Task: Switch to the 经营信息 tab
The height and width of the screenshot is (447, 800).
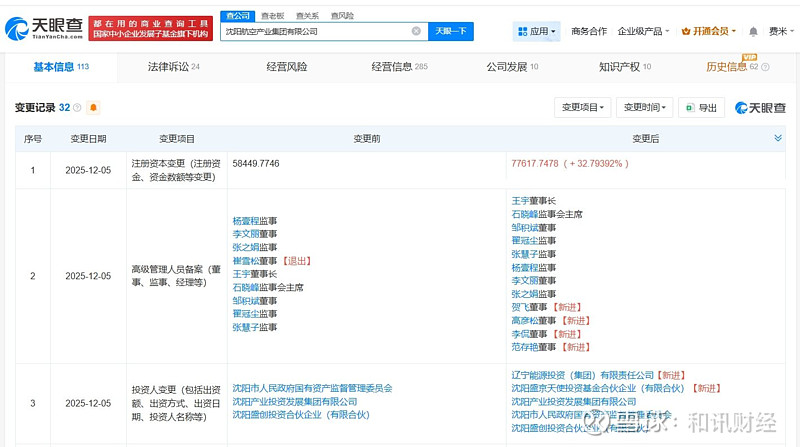Action: coord(399,67)
